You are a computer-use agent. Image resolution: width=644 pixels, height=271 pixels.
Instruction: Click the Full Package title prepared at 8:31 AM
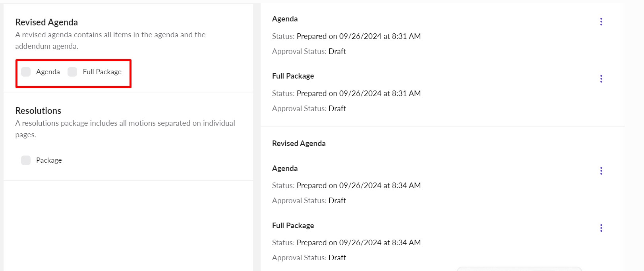[x=293, y=76]
